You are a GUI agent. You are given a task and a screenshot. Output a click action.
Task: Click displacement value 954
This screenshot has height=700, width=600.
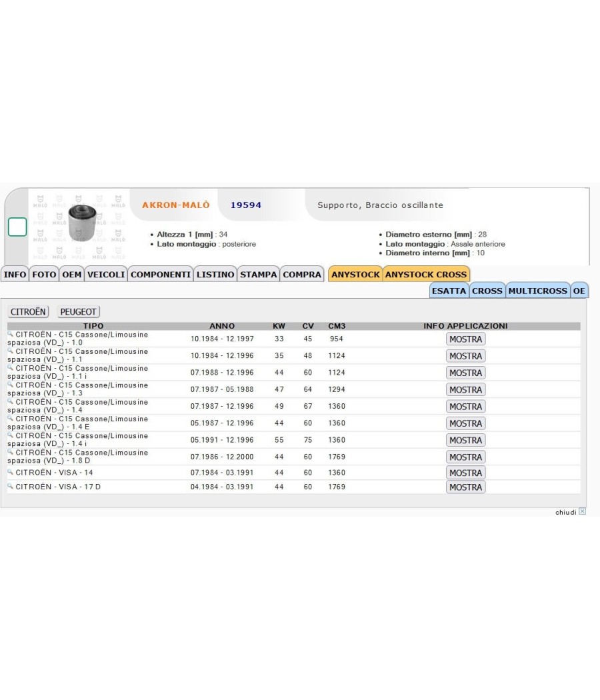[337, 339]
